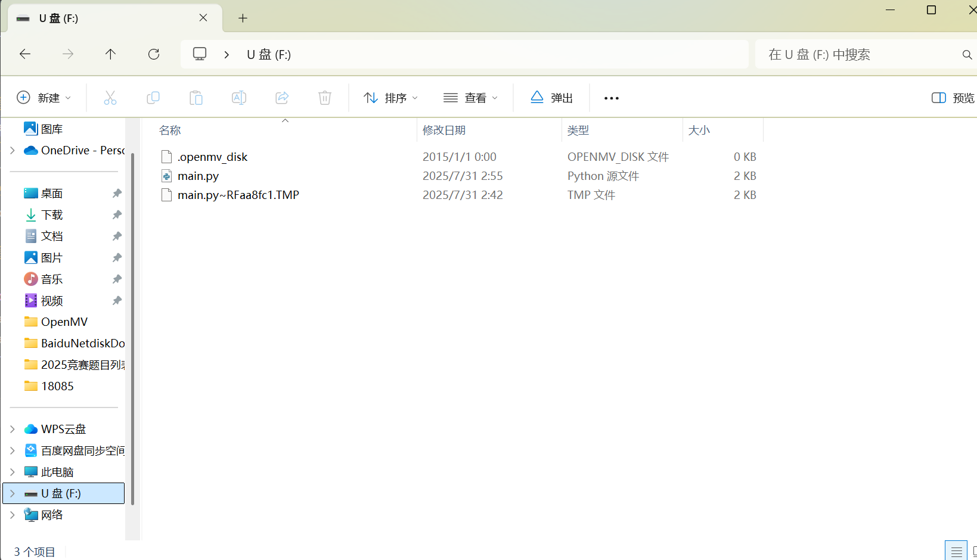Refresh the folder view
Viewport: 977px width, 560px height.
click(154, 54)
